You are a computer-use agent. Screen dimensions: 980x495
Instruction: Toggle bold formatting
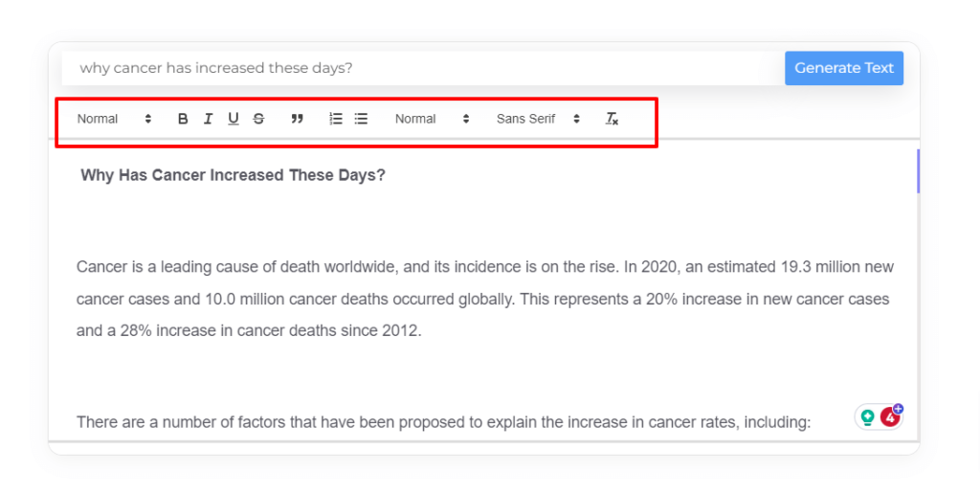pyautogui.click(x=183, y=119)
